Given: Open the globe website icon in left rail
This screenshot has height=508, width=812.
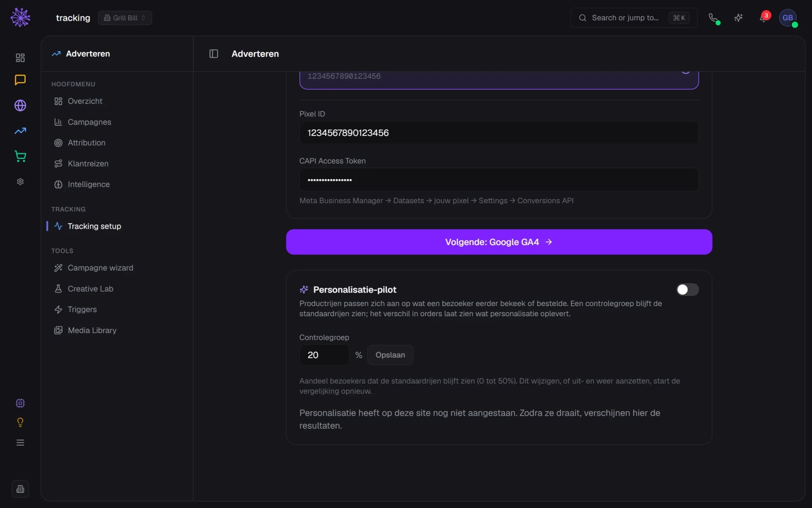Looking at the screenshot, I should (20, 105).
